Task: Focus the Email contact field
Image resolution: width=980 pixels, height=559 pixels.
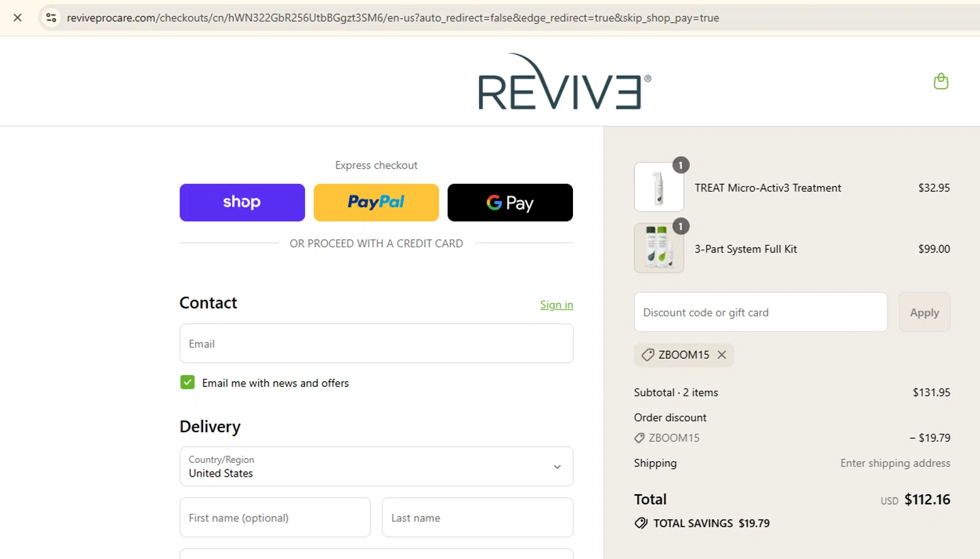Action: [x=376, y=343]
